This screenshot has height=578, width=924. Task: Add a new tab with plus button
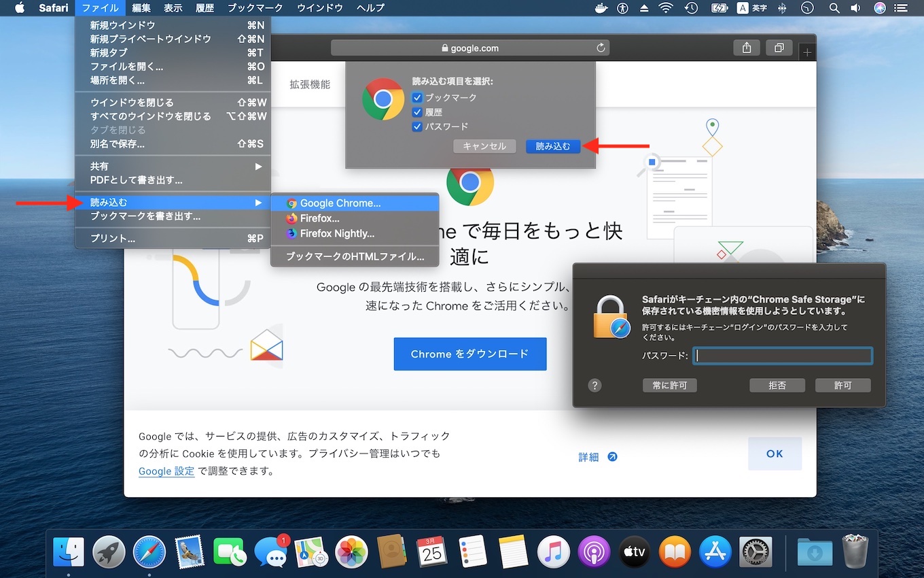[x=807, y=52]
